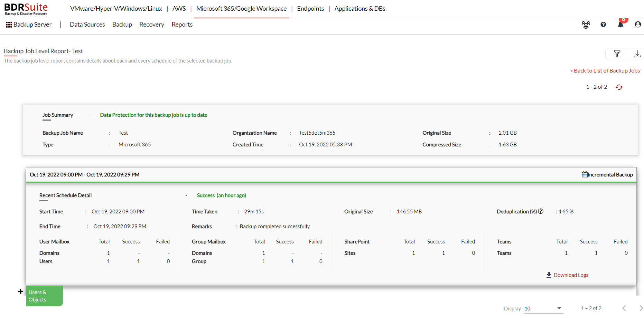Click Time Taken value '29m 15s'
Image resolution: width=644 pixels, height=318 pixels.
pos(254,212)
